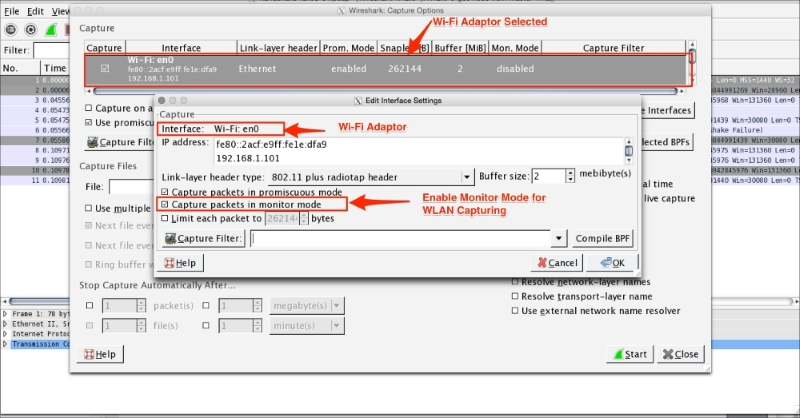This screenshot has width=800, height=418.
Task: Click the No. column header in main window
Action: pyautogui.click(x=19, y=68)
